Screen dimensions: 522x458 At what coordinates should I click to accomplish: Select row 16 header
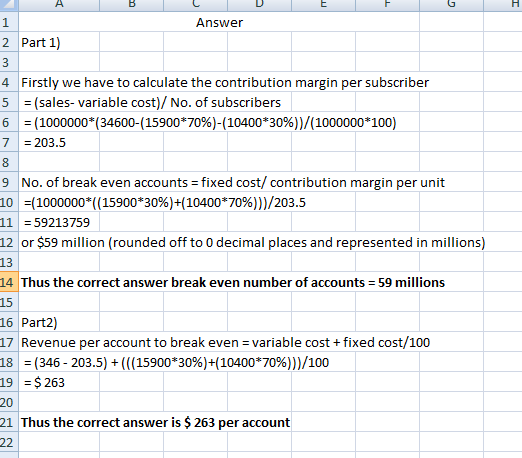(9, 322)
